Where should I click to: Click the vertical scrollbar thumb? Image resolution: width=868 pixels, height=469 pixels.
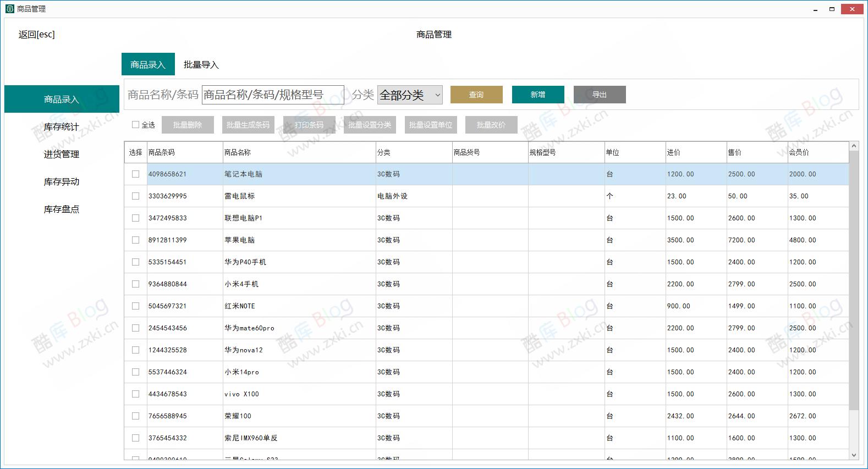click(854, 280)
